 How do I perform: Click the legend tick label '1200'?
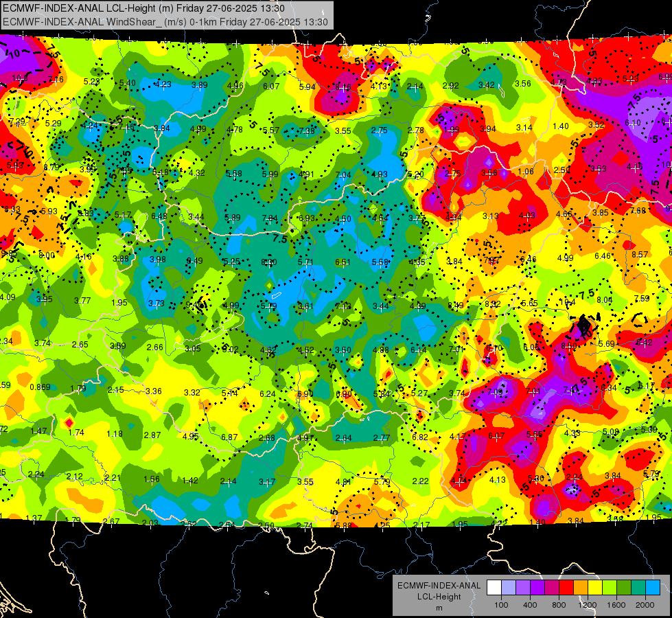588,605
